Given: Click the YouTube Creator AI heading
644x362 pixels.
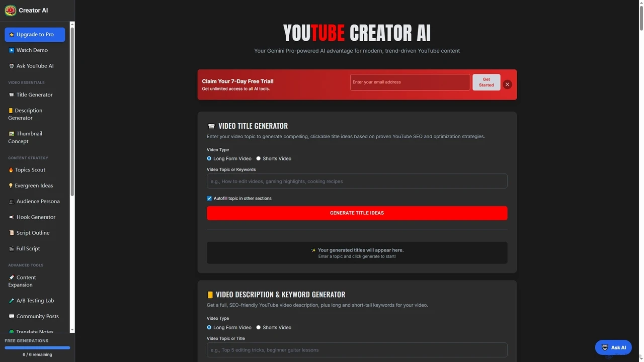Looking at the screenshot, I should 357,33.
